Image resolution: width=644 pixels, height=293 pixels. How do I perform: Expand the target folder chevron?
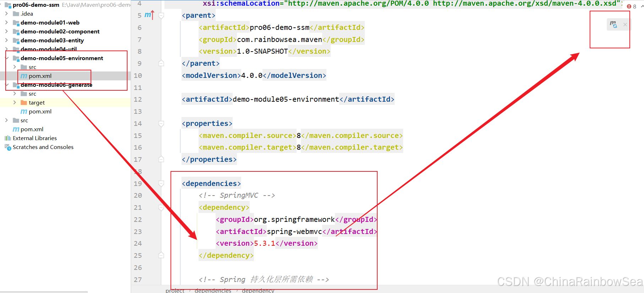point(15,102)
